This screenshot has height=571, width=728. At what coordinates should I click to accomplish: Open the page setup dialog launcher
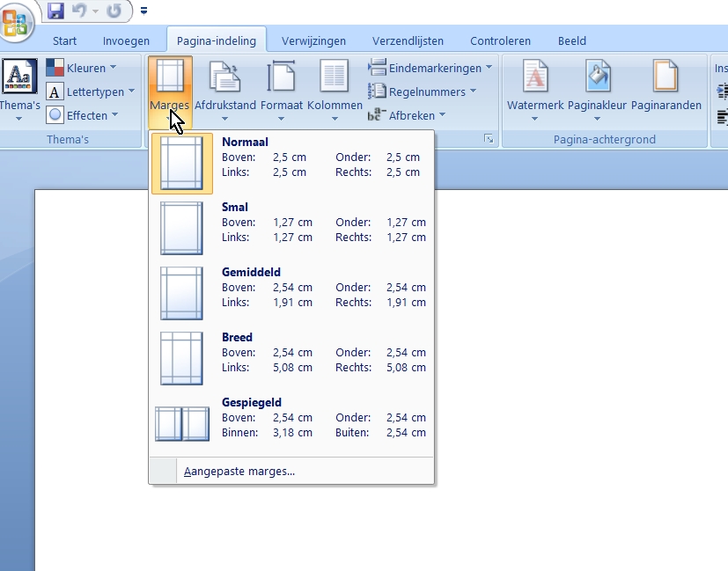[x=489, y=140]
